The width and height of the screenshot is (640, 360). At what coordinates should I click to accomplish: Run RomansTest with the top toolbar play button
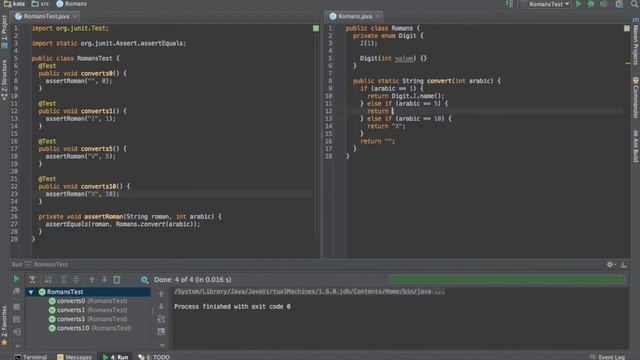click(x=578, y=4)
